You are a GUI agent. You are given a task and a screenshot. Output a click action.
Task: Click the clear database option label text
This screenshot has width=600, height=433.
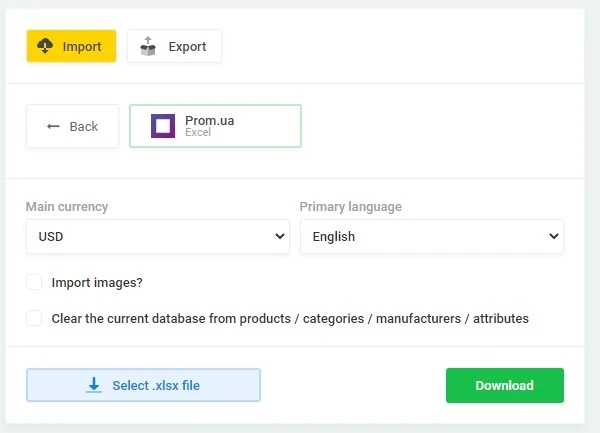click(290, 318)
